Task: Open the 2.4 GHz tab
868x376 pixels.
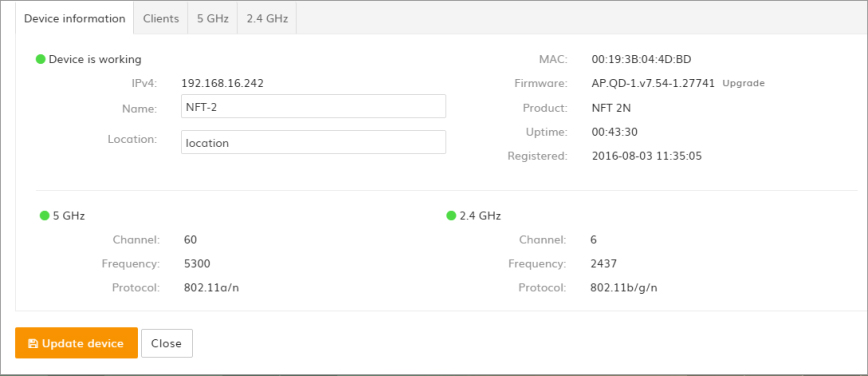Action: coord(267,18)
